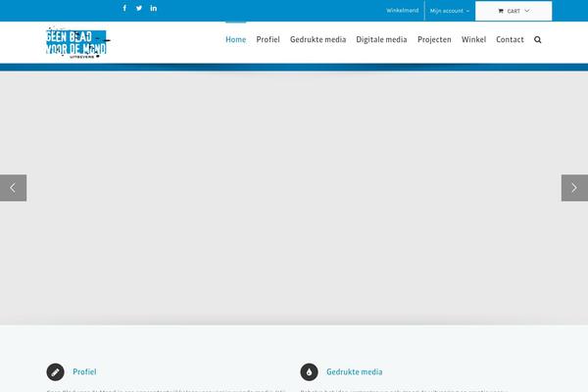Click the Geen Blad voor de Mond logo
Screen dimensions: 588x392
click(77, 43)
